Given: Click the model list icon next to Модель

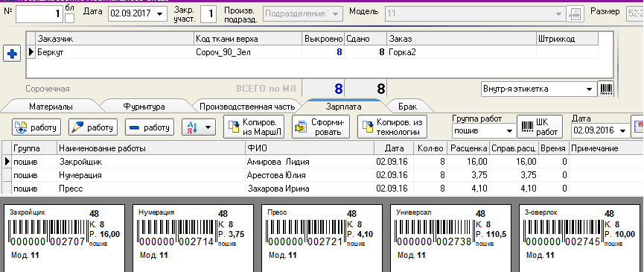Looking at the screenshot, I should 575,14.
